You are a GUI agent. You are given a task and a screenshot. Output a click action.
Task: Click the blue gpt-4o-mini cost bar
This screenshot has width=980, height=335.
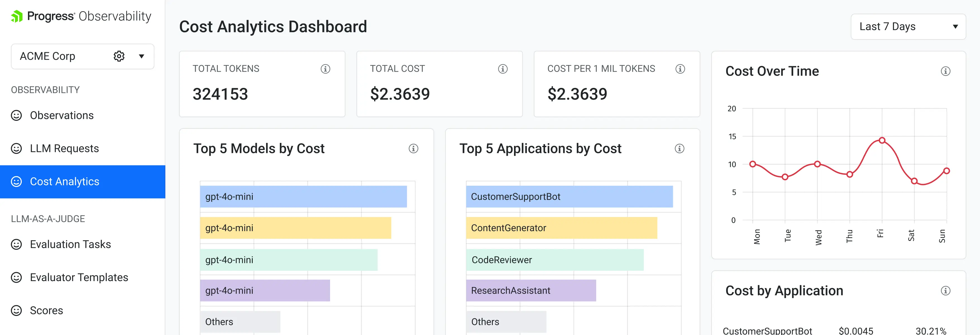[303, 197]
